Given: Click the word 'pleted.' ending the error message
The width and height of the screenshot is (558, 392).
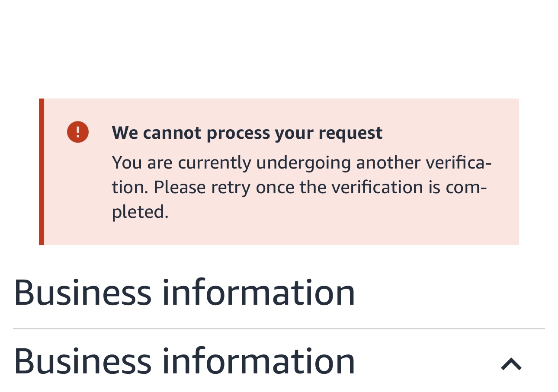Looking at the screenshot, I should 140,212.
